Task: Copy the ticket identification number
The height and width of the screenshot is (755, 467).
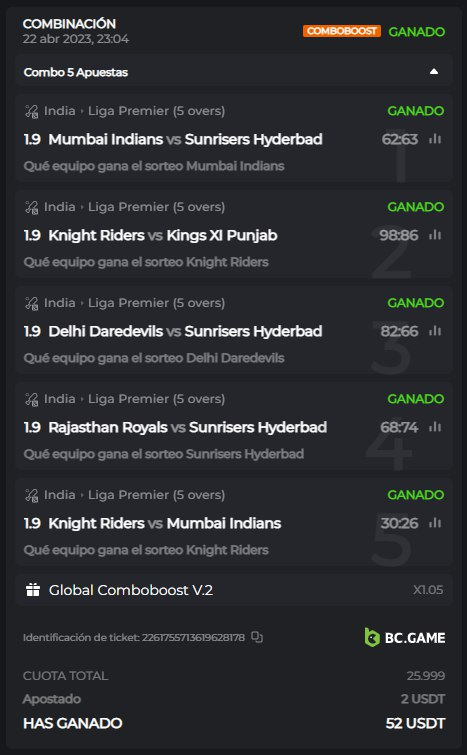Action: point(257,637)
